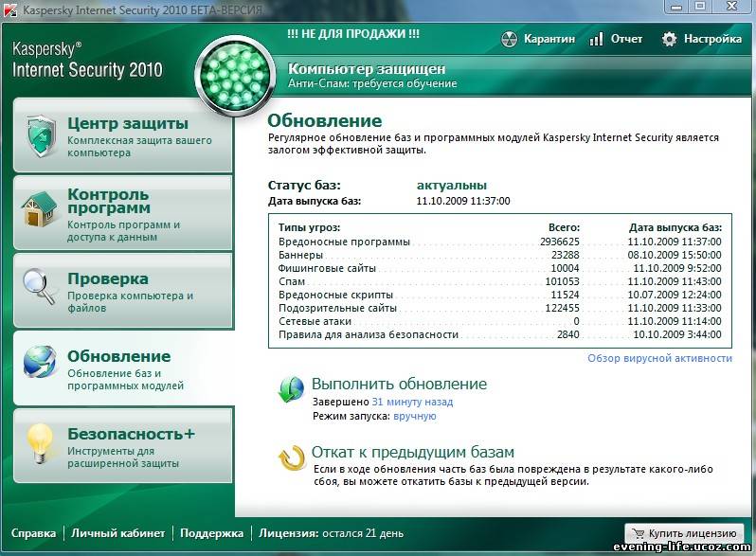Close the Kaspersky window
The width and height of the screenshot is (756, 556).
coord(731,7)
